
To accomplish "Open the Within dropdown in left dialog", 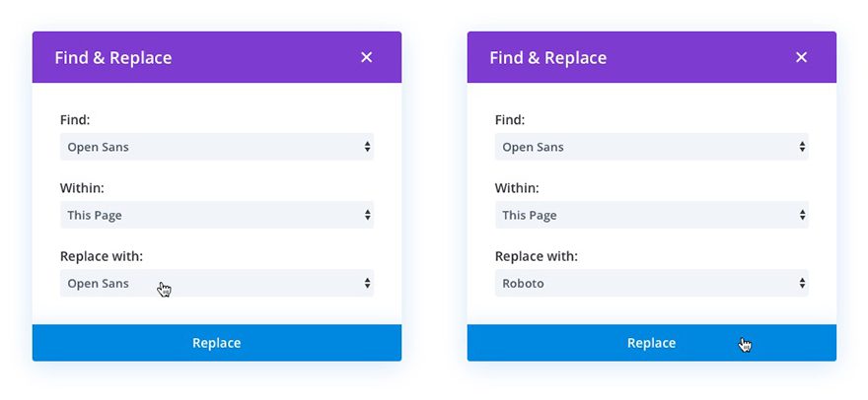I will click(216, 215).
